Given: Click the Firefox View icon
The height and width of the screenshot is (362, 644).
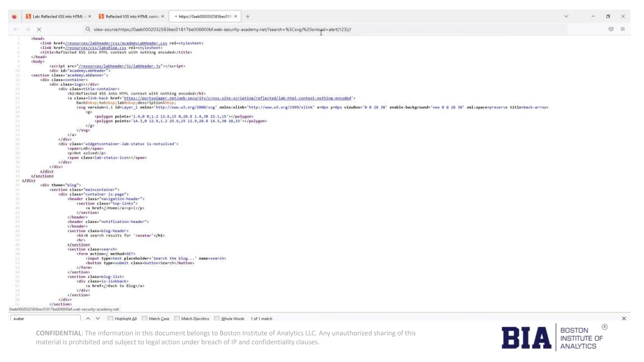Looking at the screenshot, I should tap(14, 16).
